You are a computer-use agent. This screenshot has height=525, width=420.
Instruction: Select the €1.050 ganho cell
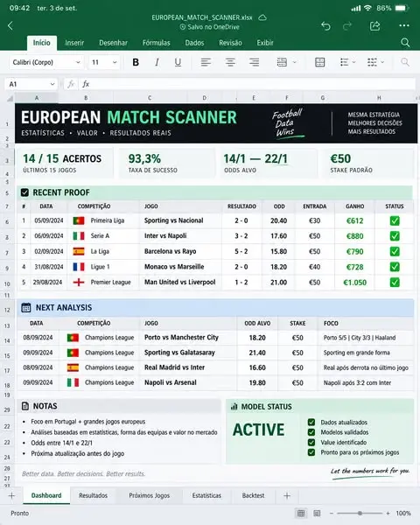click(354, 283)
